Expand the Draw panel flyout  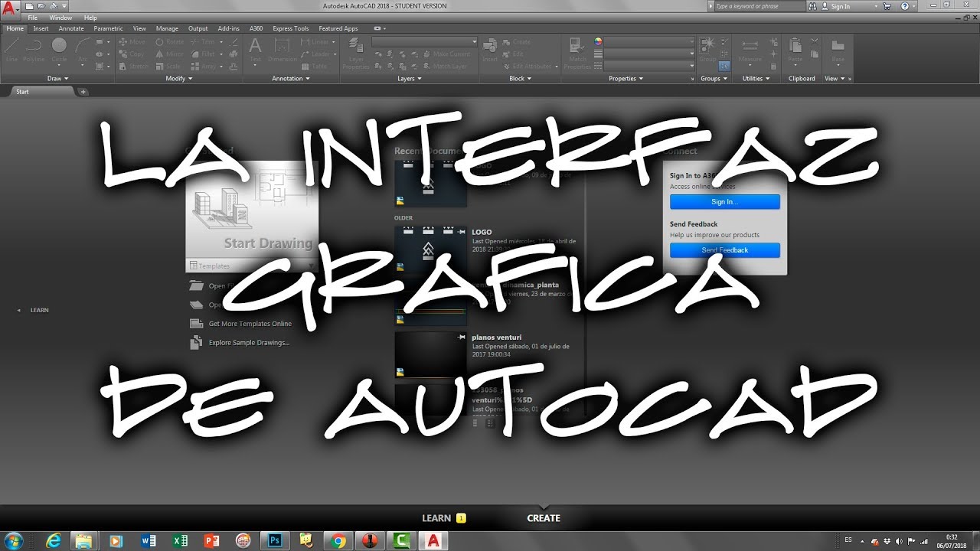58,78
